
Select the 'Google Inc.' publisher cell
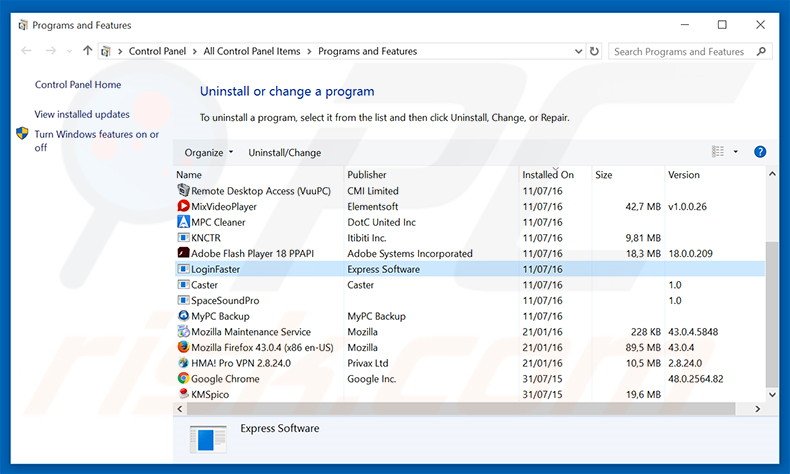pos(371,378)
